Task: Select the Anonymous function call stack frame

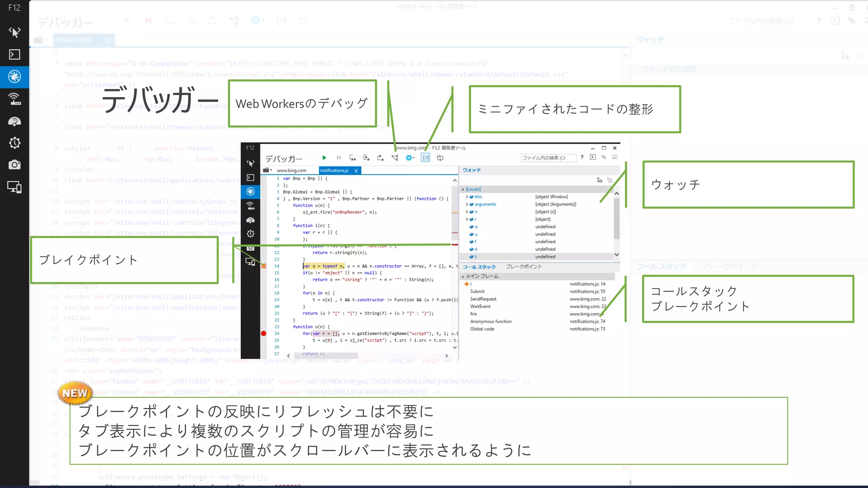Action: coord(537,322)
